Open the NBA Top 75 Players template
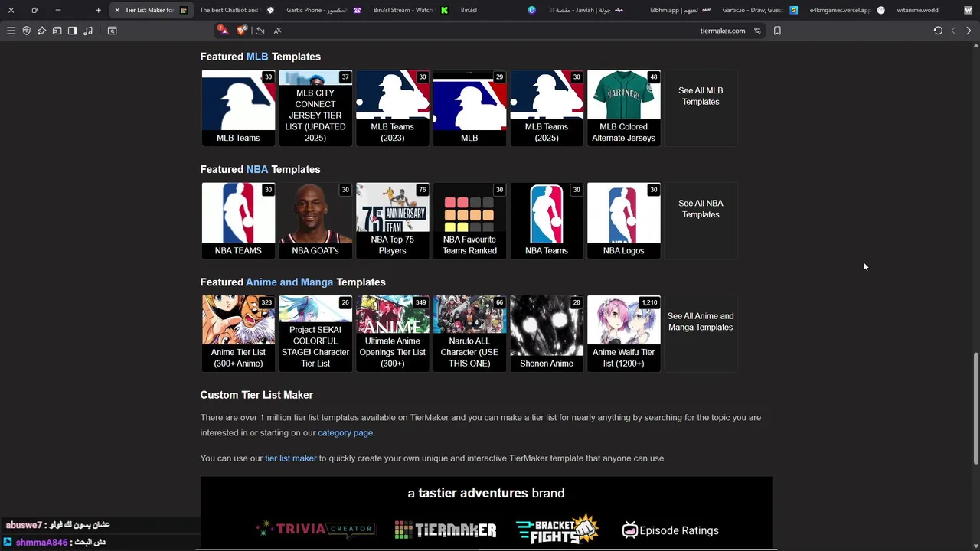Image resolution: width=980 pixels, height=551 pixels. pos(393,220)
